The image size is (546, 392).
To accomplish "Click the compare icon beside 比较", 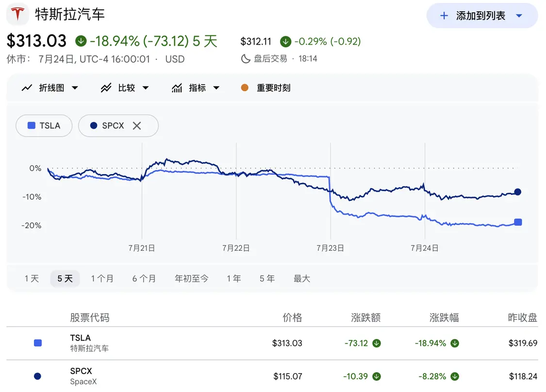I will (x=106, y=88).
